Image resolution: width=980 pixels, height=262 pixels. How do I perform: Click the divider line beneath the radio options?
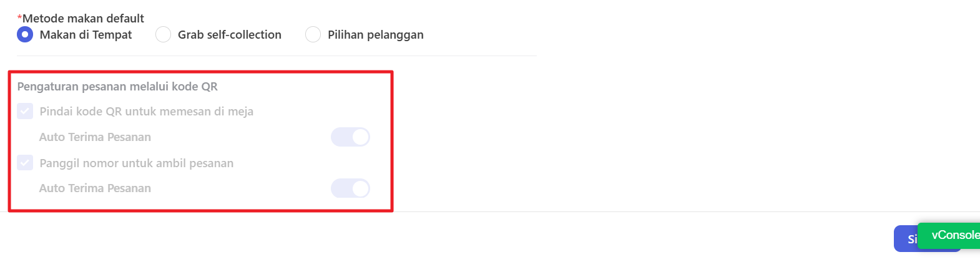pos(277,56)
